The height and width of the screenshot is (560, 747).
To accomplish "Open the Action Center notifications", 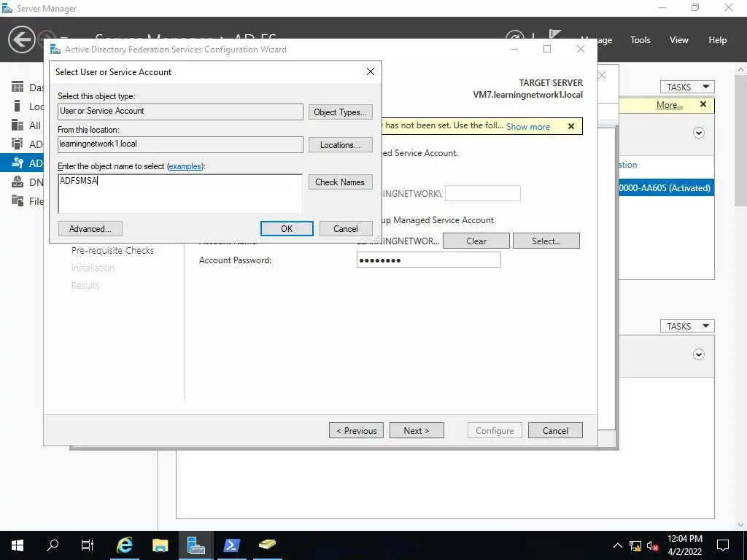I will pos(723,545).
